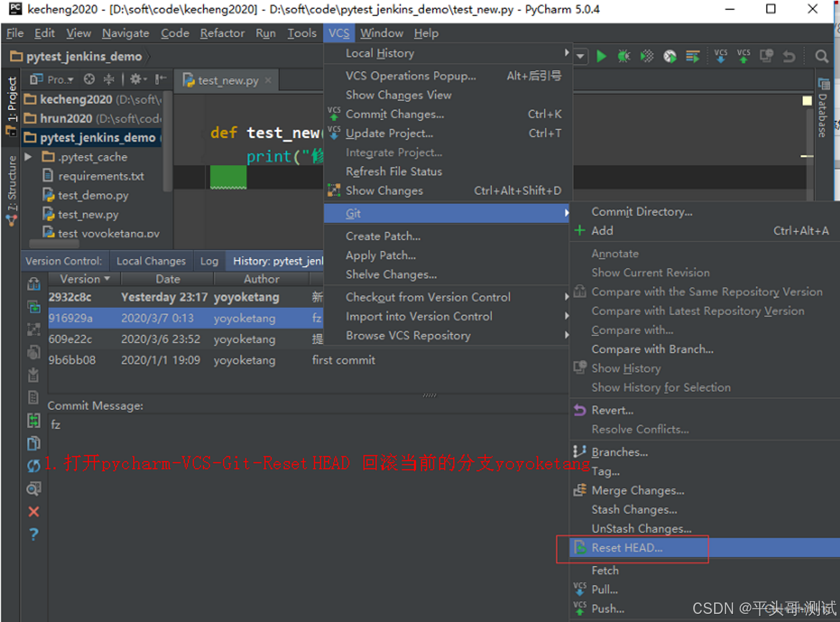Click Add in Git submenu
Image resolution: width=840 pixels, height=622 pixels.
(x=705, y=230)
